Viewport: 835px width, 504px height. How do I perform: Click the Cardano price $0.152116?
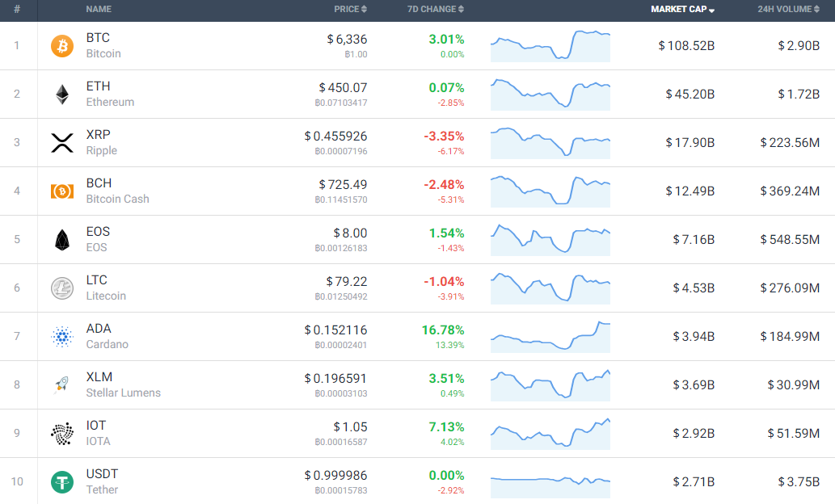coord(335,330)
